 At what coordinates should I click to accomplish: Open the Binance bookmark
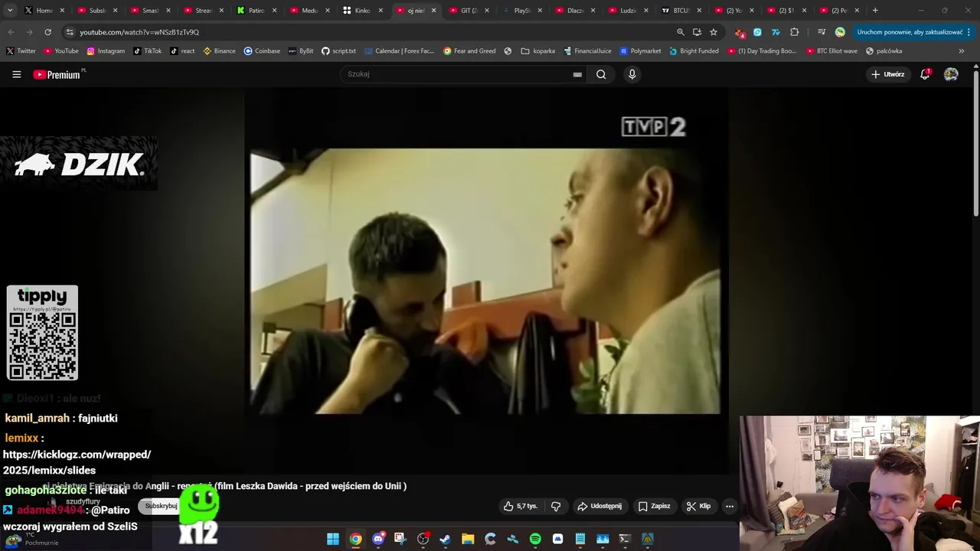(x=219, y=51)
